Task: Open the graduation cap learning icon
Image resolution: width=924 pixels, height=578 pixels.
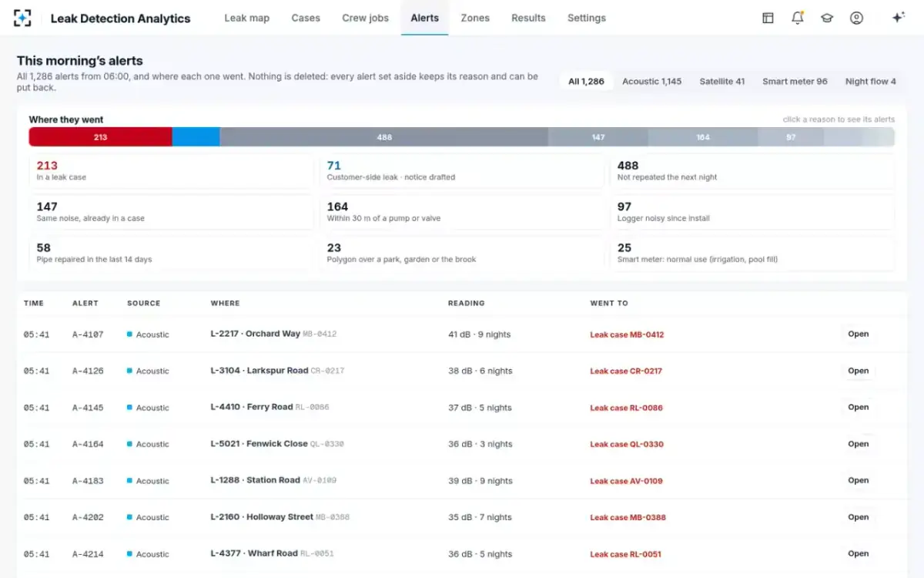Action: click(x=827, y=18)
